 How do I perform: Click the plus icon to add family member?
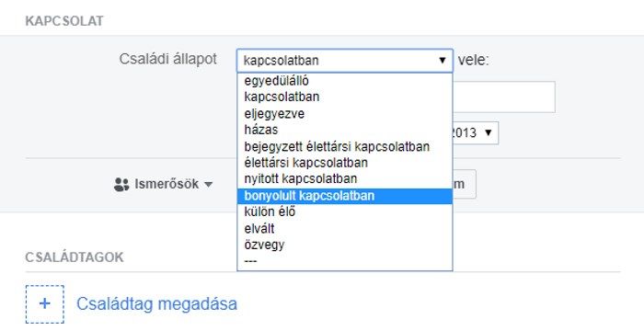click(x=45, y=304)
